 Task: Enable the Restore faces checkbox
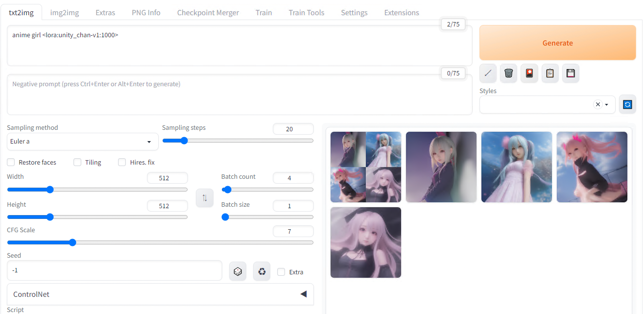11,162
